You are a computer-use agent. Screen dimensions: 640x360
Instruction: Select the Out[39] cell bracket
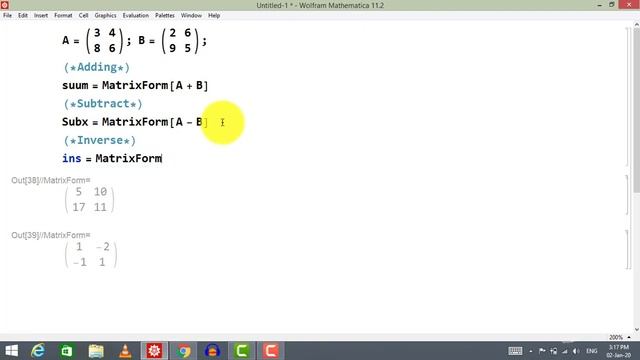628,249
